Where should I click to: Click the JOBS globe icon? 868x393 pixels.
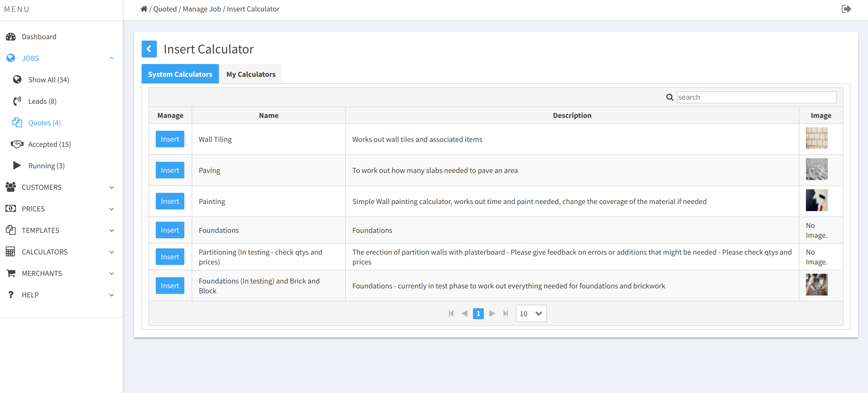[x=11, y=58]
